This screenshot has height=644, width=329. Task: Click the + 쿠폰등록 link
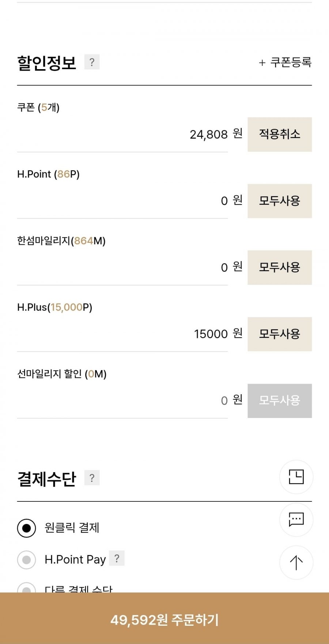tap(285, 63)
